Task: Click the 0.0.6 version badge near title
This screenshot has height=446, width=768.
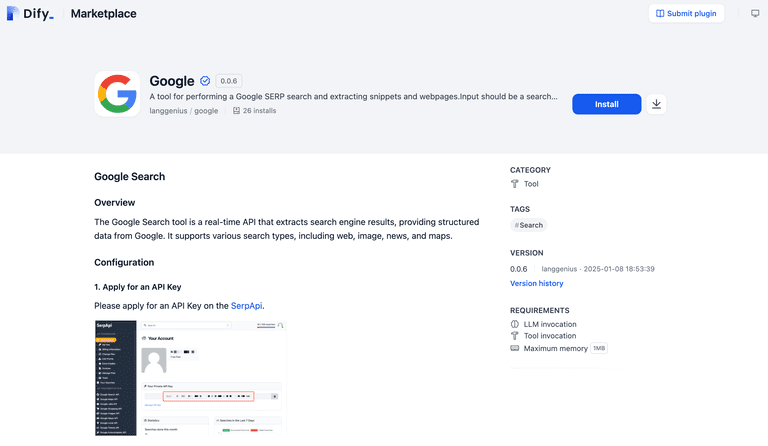Action: [x=229, y=81]
